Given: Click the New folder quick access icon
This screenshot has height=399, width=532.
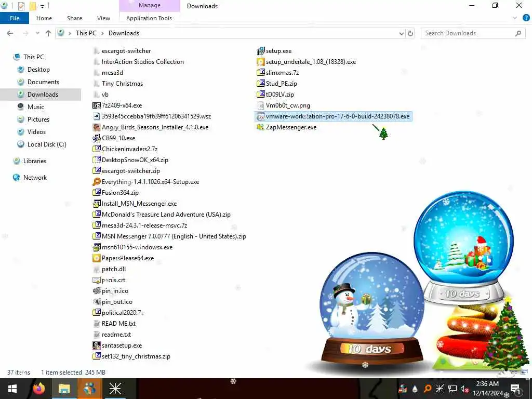Looking at the screenshot, I should click(33, 6).
